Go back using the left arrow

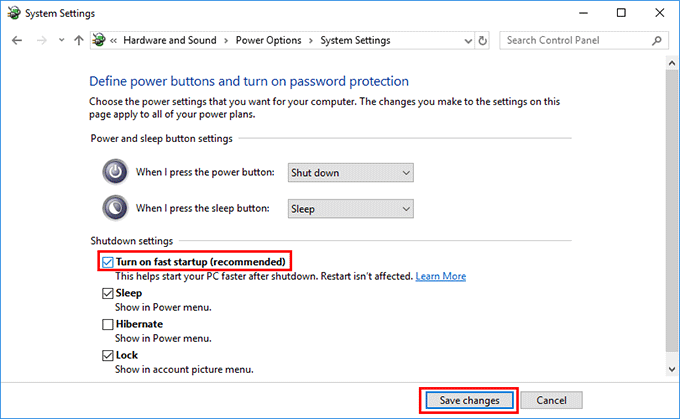(x=17, y=40)
